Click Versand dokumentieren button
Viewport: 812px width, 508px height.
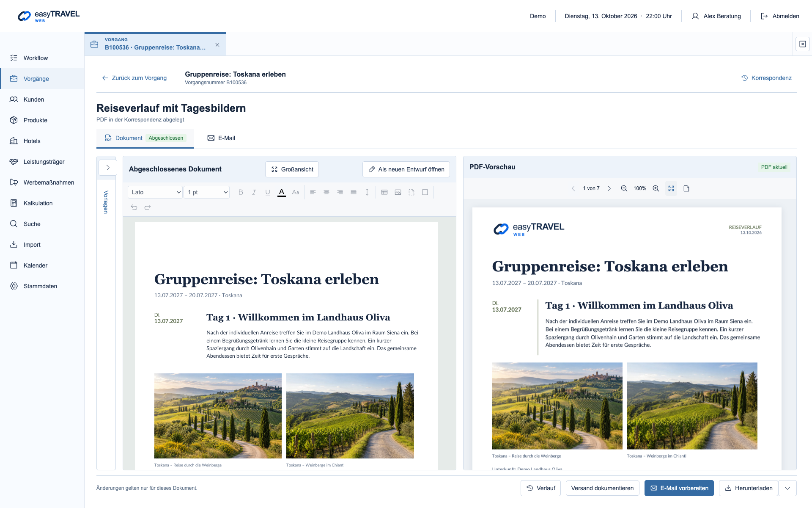pos(602,488)
